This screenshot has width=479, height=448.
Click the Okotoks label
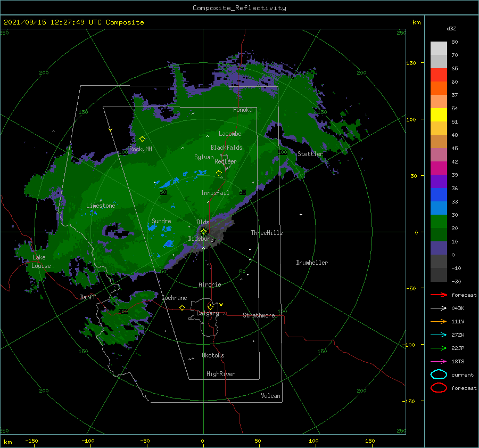pos(213,355)
